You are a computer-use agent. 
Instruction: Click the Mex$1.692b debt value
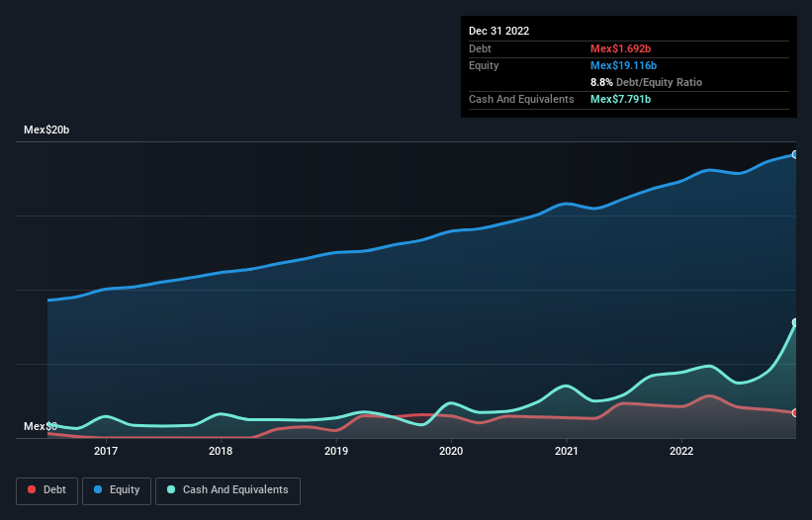(620, 48)
